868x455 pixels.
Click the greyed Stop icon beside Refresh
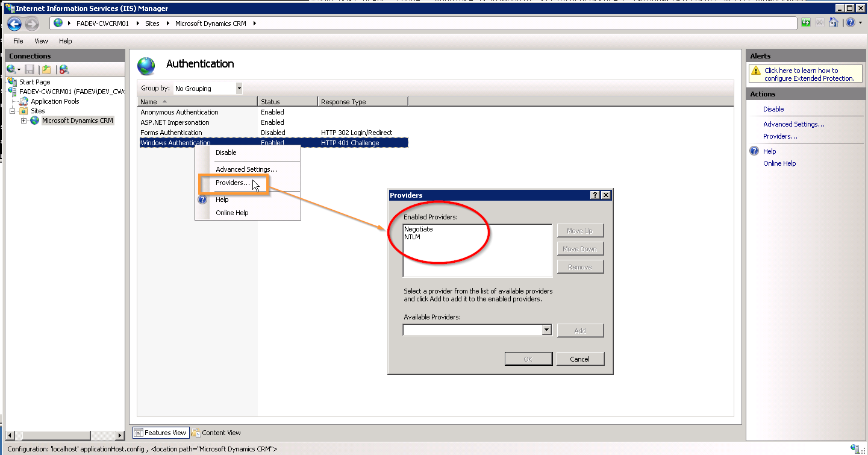[x=820, y=23]
